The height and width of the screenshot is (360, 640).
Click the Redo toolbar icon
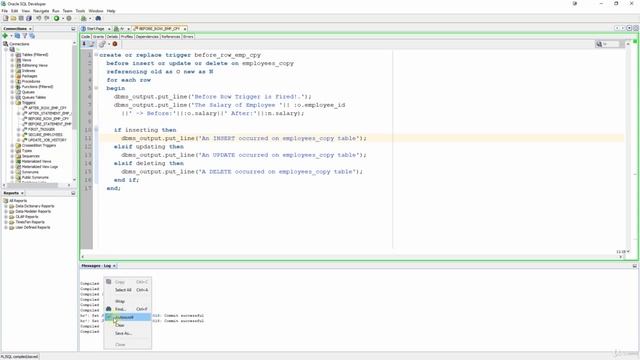[x=47, y=18]
